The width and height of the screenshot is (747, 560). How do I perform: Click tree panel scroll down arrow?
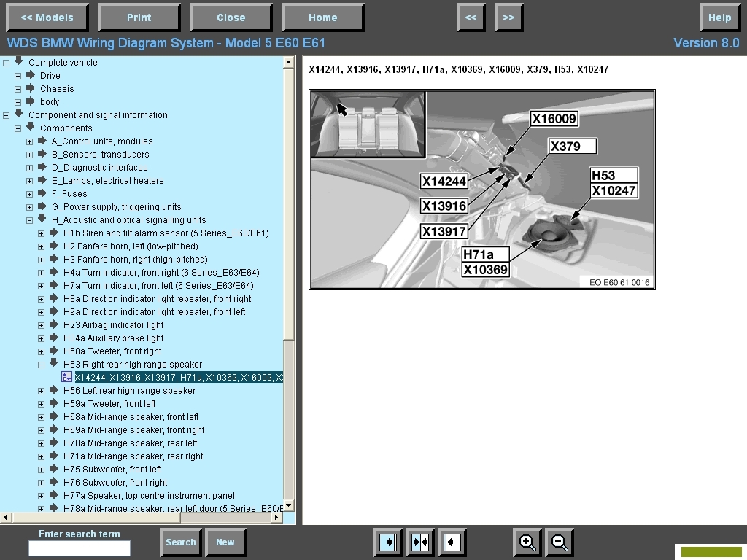289,505
